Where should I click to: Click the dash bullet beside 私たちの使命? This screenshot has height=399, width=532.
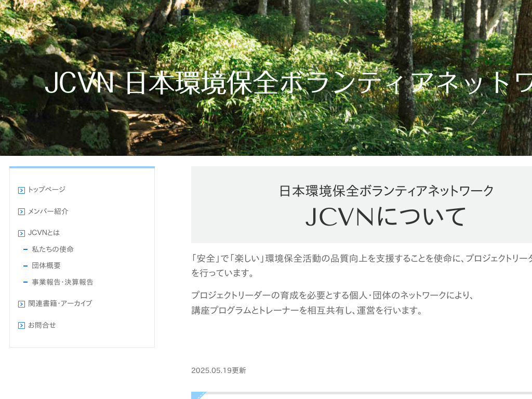25,249
